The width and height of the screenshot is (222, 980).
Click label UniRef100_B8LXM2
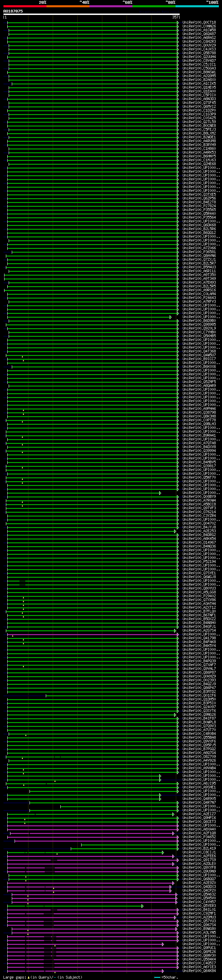pyautogui.click(x=199, y=133)
